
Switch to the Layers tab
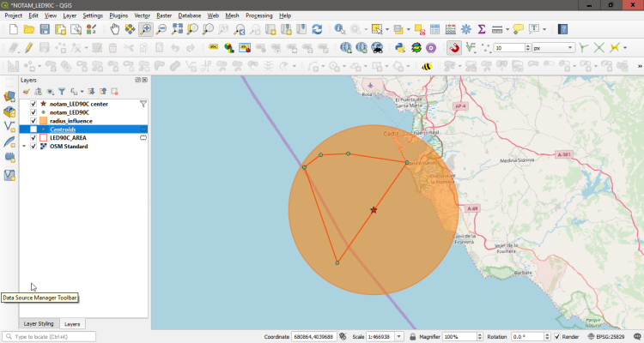tap(72, 324)
